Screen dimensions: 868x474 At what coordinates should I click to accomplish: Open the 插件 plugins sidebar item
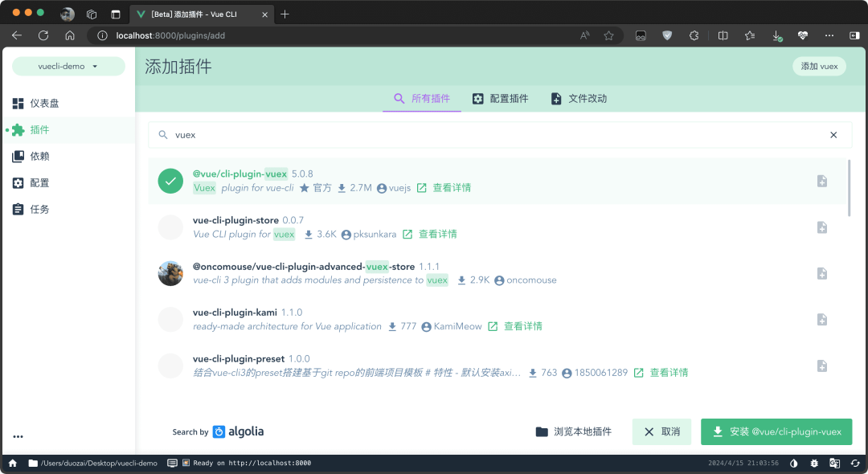[68, 130]
